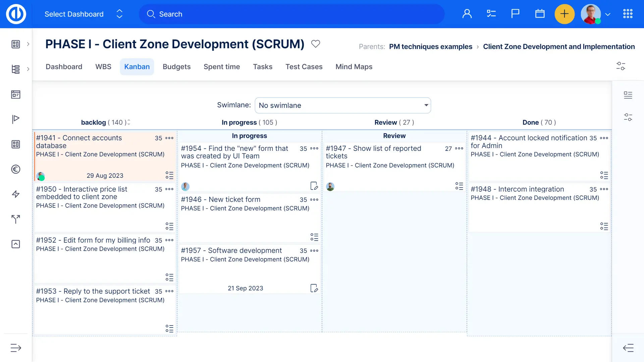Click the Search field
The width and height of the screenshot is (644, 362).
(292, 14)
